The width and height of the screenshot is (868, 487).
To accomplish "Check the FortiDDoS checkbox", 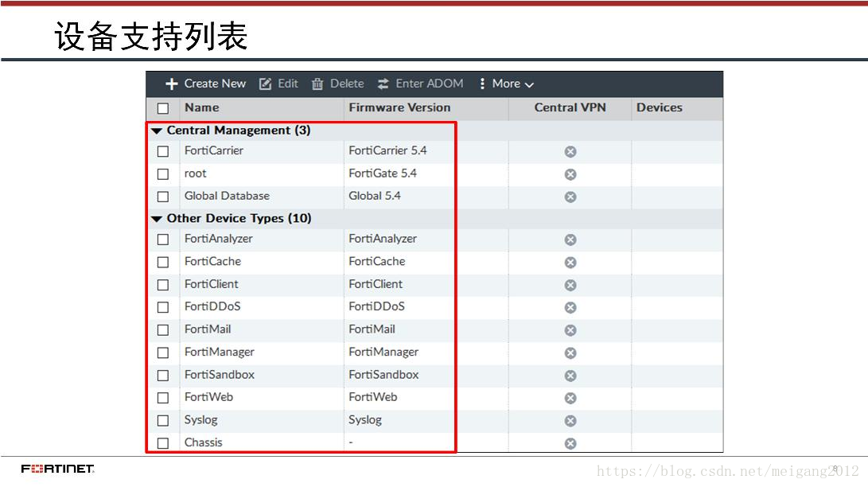I will coord(163,308).
